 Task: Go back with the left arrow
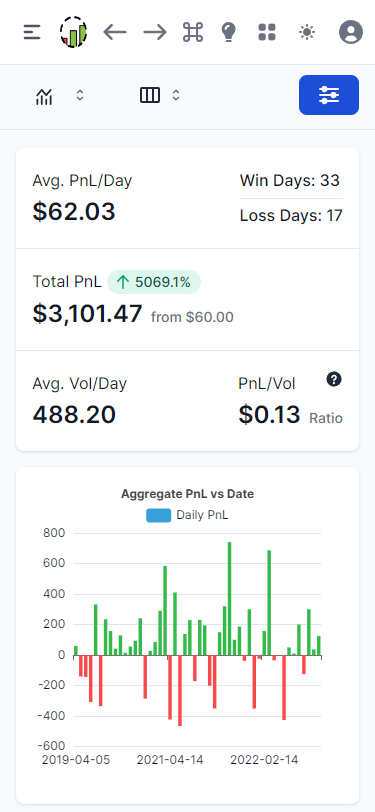(114, 33)
